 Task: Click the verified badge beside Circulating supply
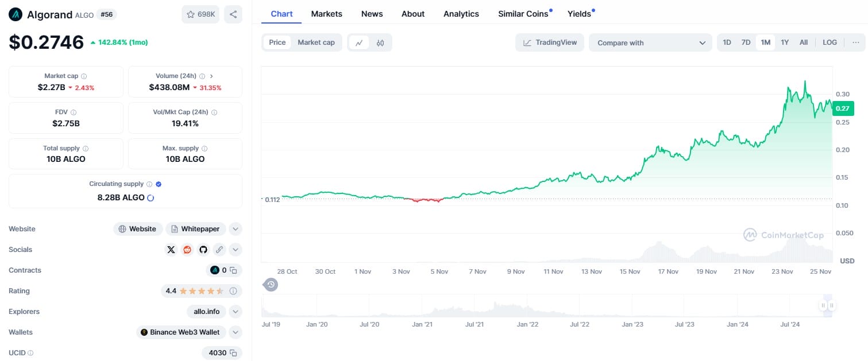159,184
